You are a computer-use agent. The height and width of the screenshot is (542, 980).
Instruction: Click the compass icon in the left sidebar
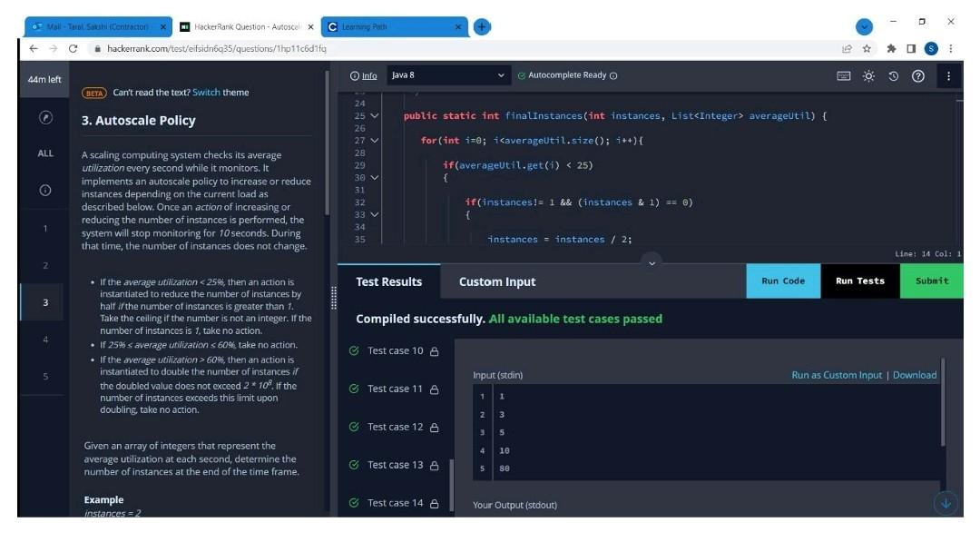click(45, 117)
